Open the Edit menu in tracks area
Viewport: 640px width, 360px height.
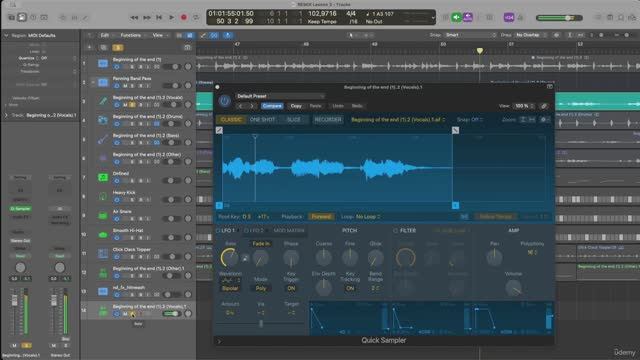tap(105, 36)
